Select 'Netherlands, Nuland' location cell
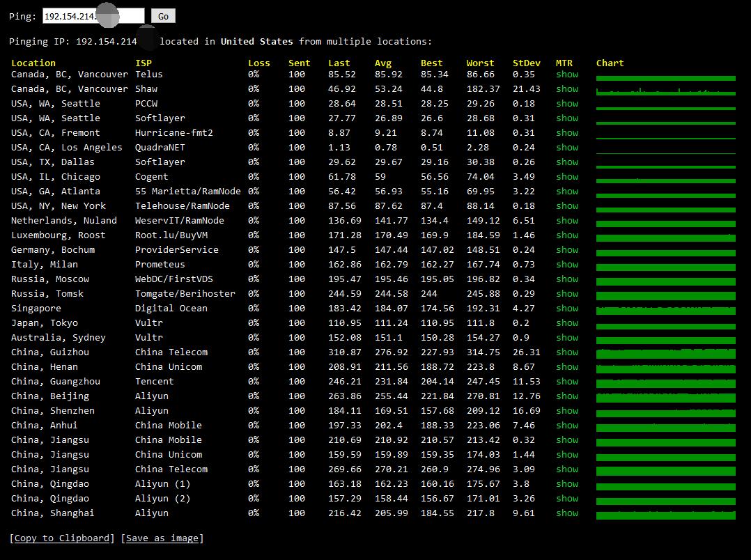The width and height of the screenshot is (751, 560). pyautogui.click(x=64, y=220)
